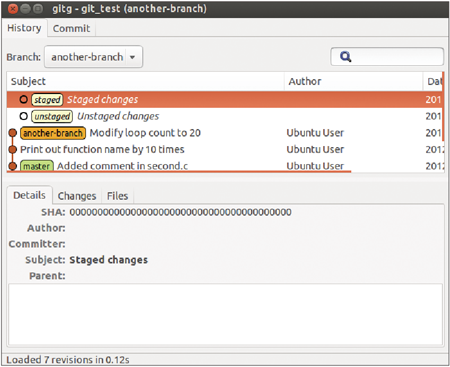Open the another-branch Branch dropdown
450x367 pixels.
94,57
